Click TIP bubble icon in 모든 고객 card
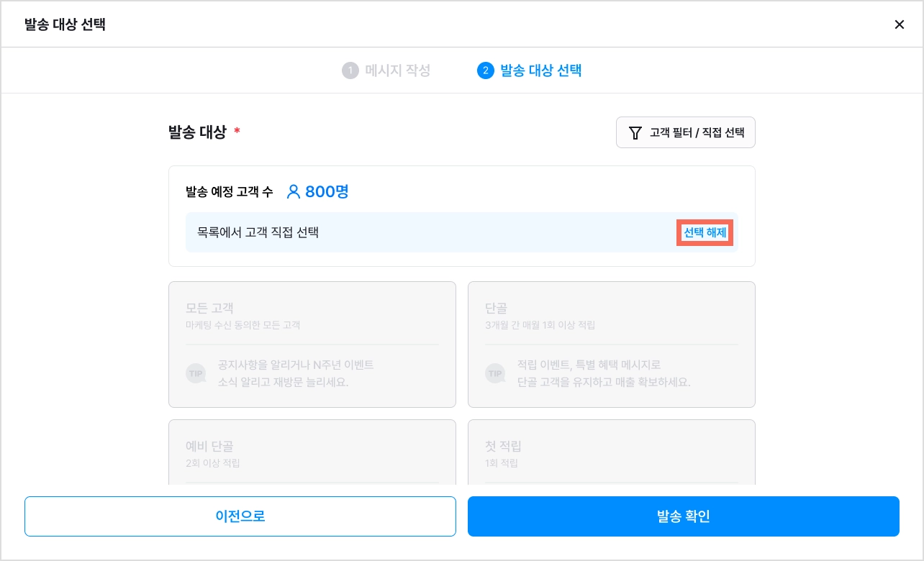The image size is (924, 561). [196, 373]
